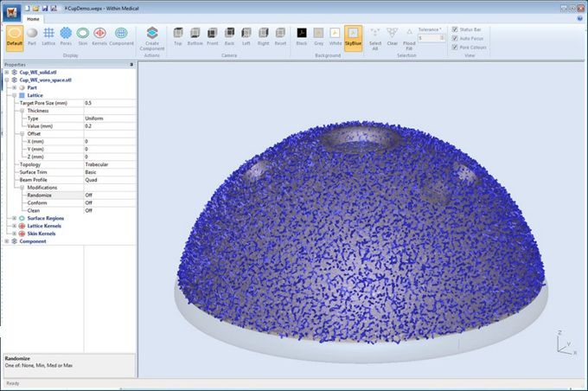Toggle the Status Bar checkbox
The height and width of the screenshot is (391, 588).
456,29
